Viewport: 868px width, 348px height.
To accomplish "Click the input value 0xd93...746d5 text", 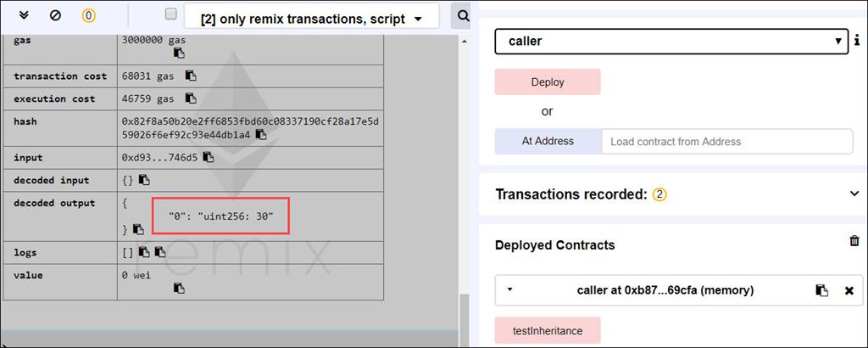I will 159,157.
